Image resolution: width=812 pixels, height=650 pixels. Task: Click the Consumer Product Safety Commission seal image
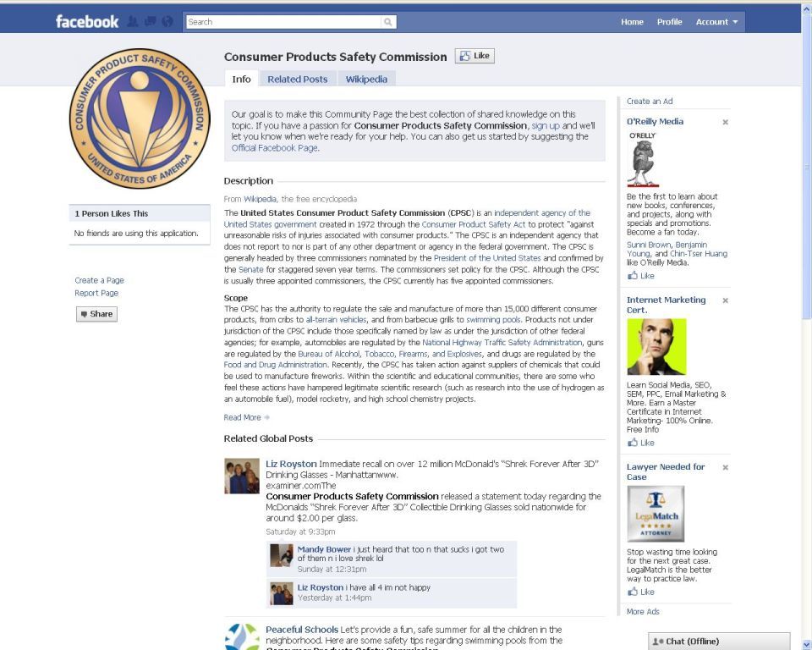pos(140,118)
